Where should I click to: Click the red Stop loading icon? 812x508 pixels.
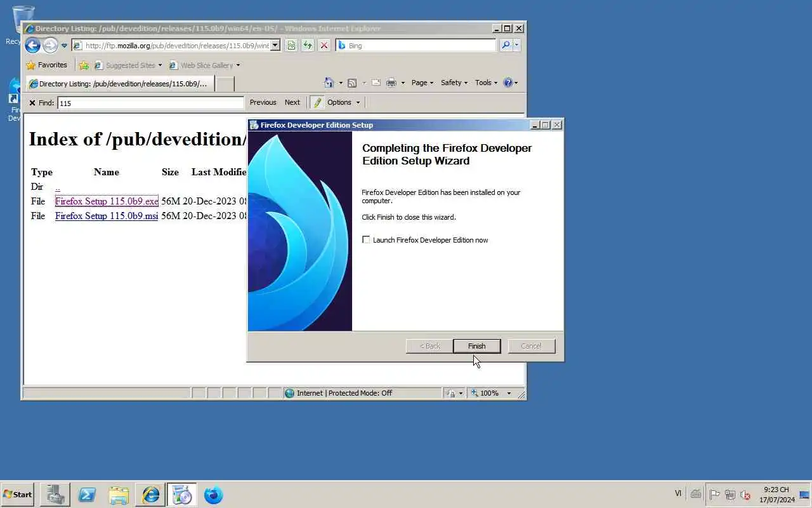coord(324,45)
